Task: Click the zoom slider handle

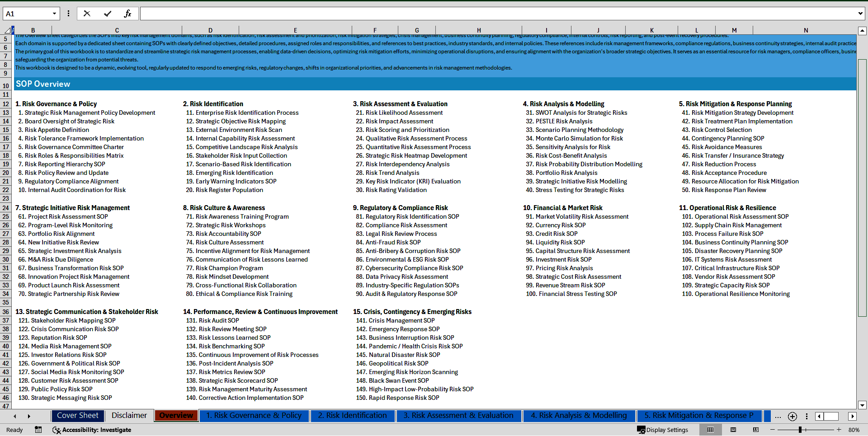Action: tap(800, 430)
